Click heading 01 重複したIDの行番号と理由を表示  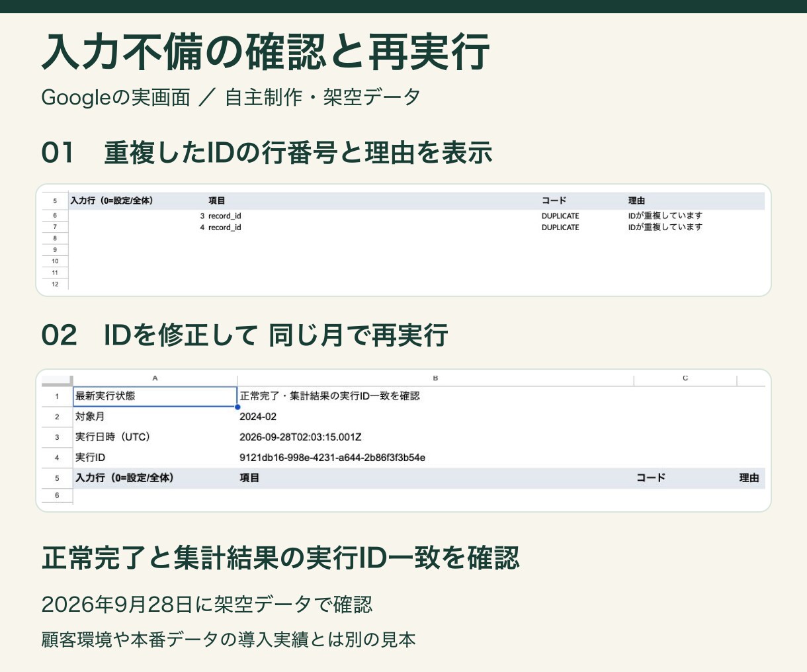pos(267,153)
